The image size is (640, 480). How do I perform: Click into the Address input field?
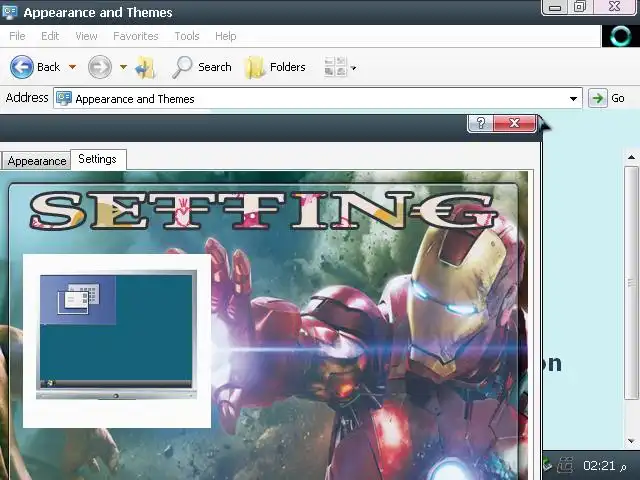coord(317,99)
